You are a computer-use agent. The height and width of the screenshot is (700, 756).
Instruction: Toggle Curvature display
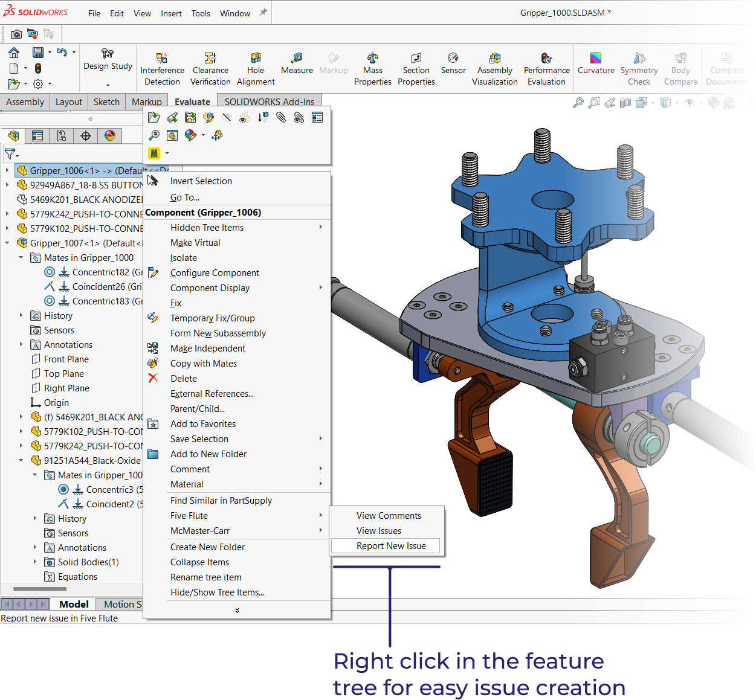(596, 63)
